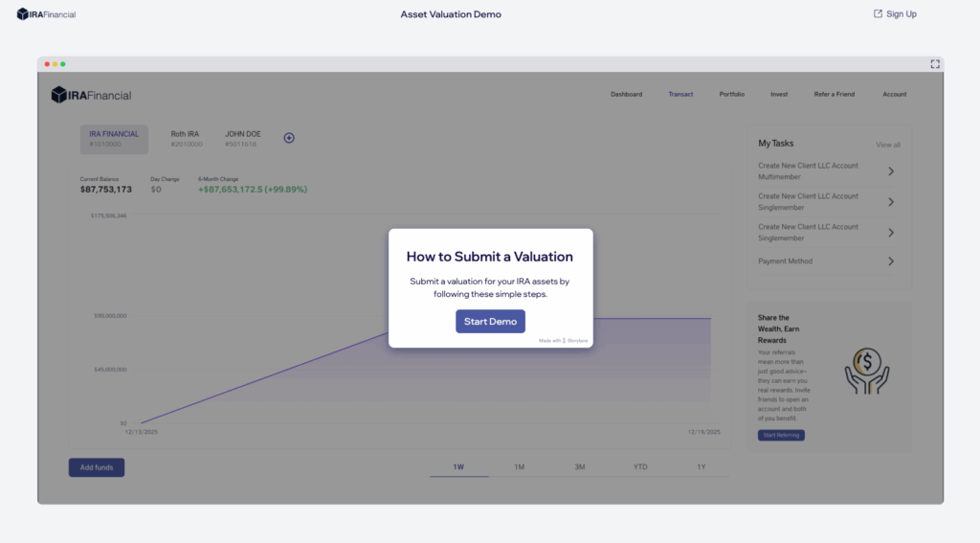This screenshot has width=980, height=543.
Task: Open the Transact menu item
Action: [680, 95]
